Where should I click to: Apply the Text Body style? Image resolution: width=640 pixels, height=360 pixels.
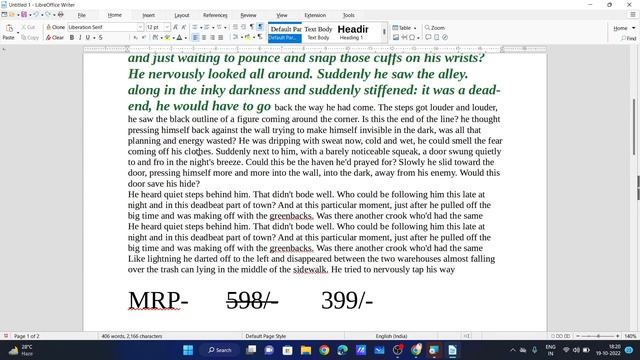(318, 33)
